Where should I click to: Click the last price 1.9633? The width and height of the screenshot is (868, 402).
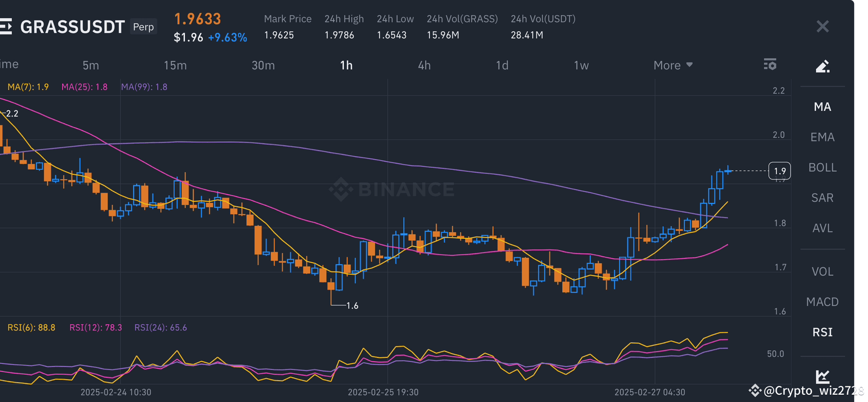pos(197,19)
